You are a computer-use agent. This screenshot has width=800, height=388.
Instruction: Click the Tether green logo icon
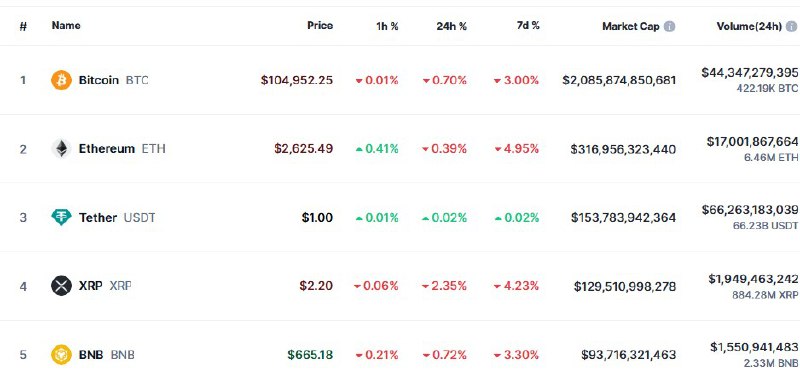point(61,217)
